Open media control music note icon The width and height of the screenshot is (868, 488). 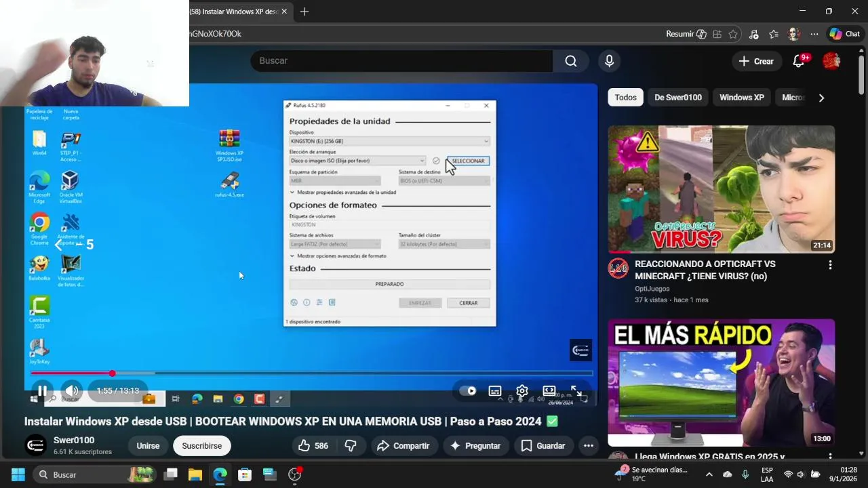coord(754,34)
